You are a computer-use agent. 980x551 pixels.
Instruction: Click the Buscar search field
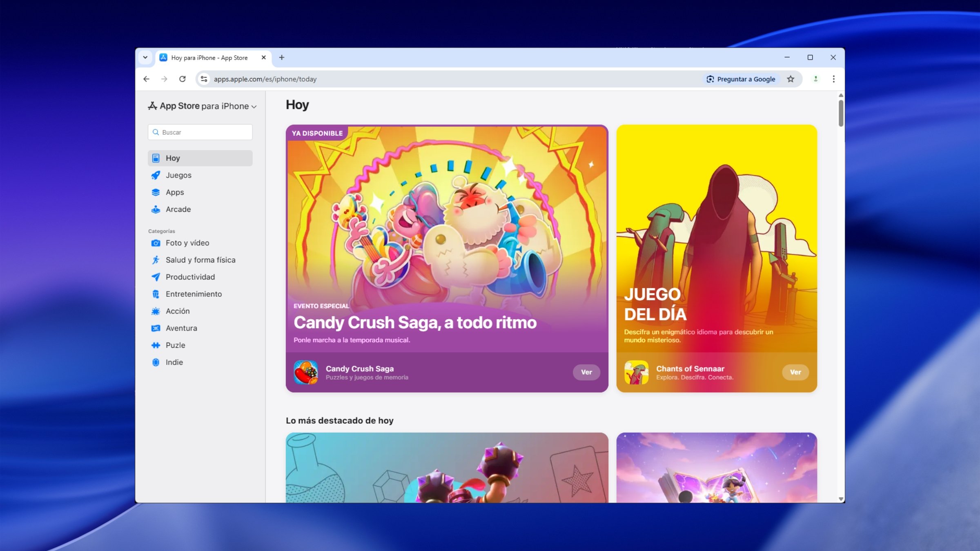(200, 132)
